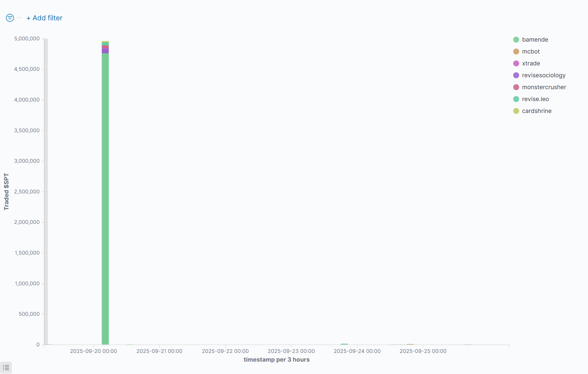
Task: Click the cardshrine legend color dot
Action: pos(516,111)
